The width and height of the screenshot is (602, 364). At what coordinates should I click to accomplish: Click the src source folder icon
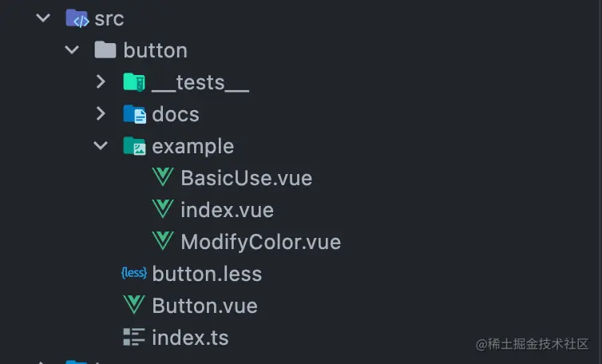77,18
